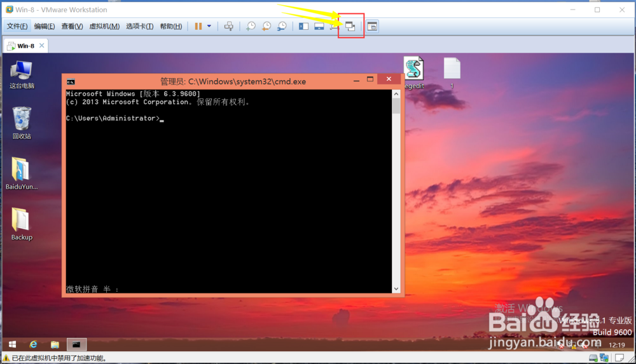Screen dimensions: 636x364
Task: Select the 这台电脑 desktop icon
Action: point(22,74)
